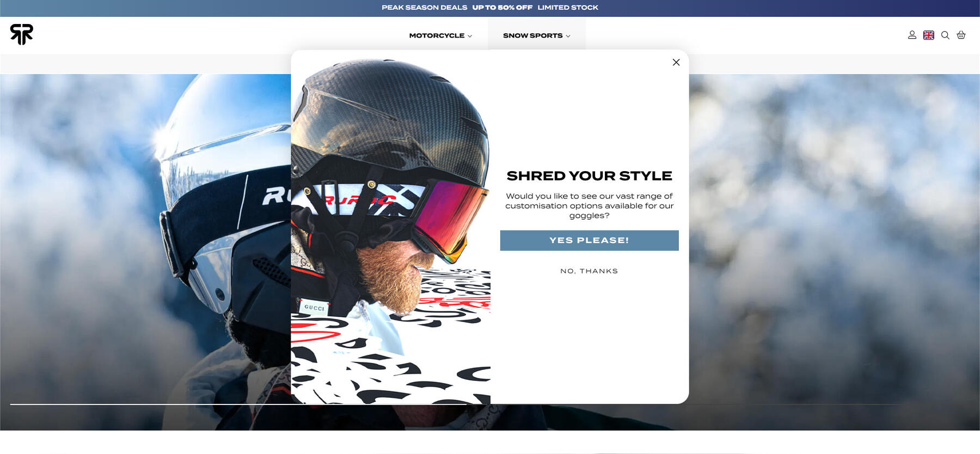This screenshot has height=454, width=980.
Task: Choose the No, Thanks link
Action: pyautogui.click(x=589, y=271)
